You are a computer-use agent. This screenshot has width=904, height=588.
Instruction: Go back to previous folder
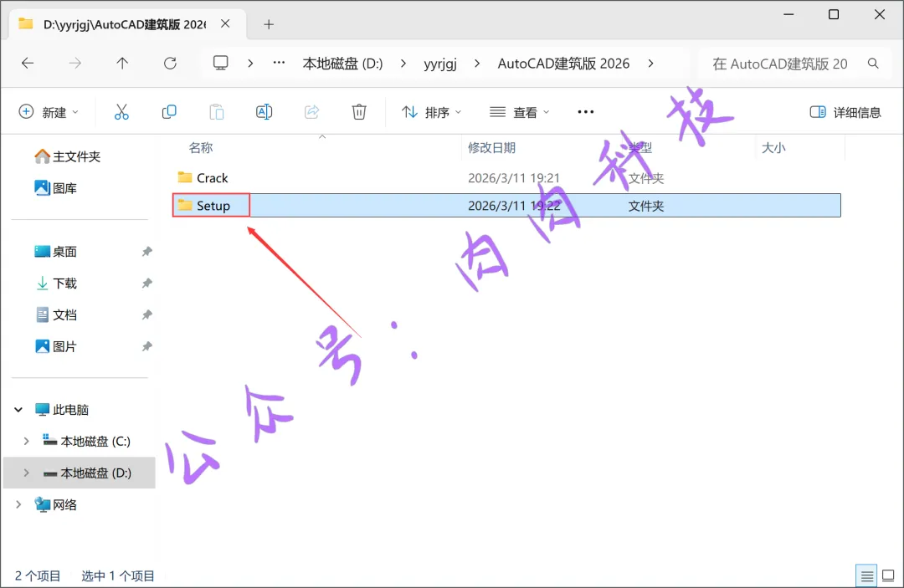[x=28, y=64]
